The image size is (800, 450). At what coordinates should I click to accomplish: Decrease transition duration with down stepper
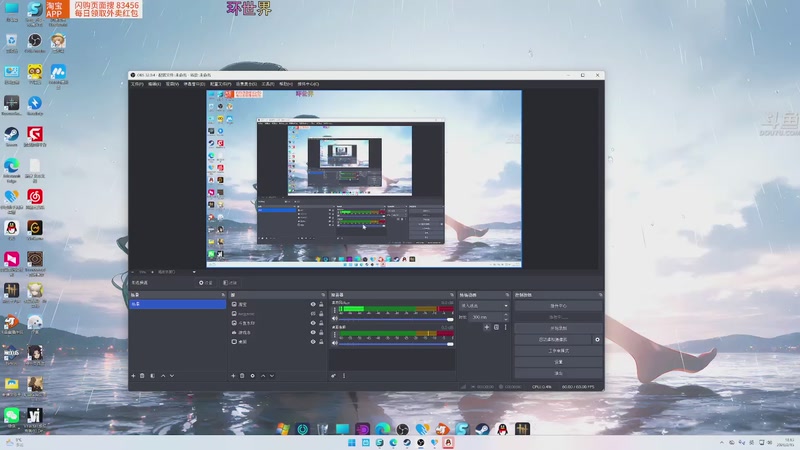506,319
